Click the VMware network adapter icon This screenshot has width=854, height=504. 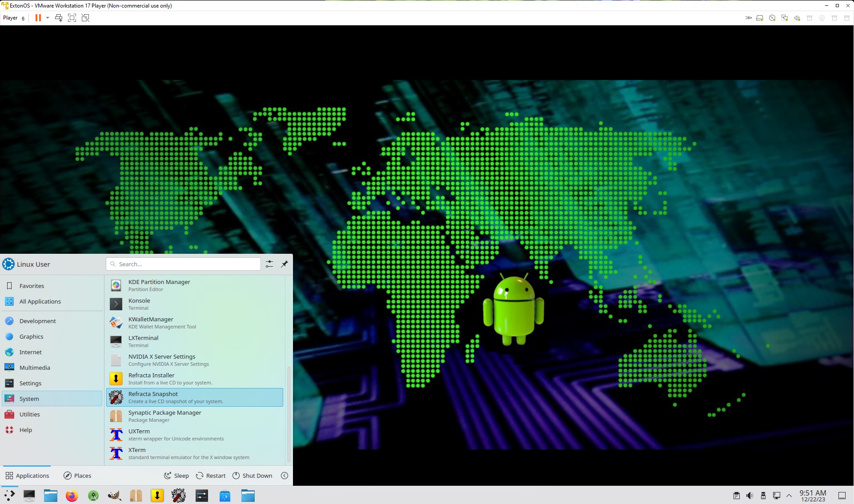coord(785,18)
